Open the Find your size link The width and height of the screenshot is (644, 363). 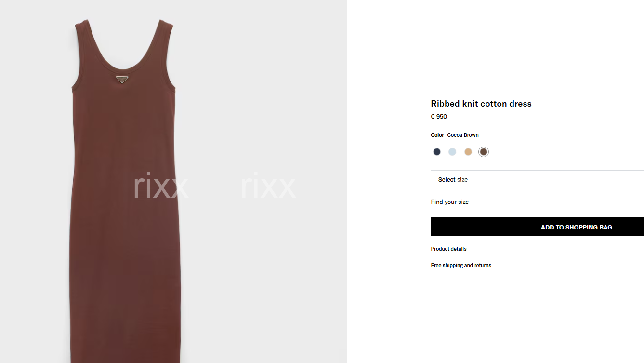coord(450,202)
